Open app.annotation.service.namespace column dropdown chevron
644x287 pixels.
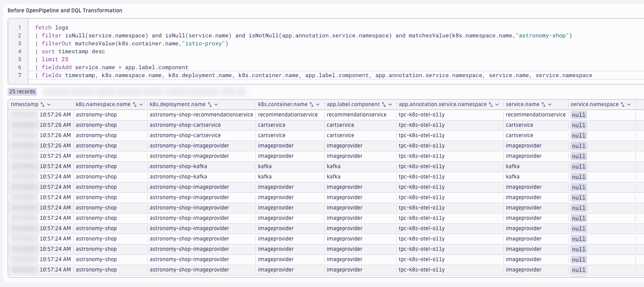pyautogui.click(x=497, y=105)
